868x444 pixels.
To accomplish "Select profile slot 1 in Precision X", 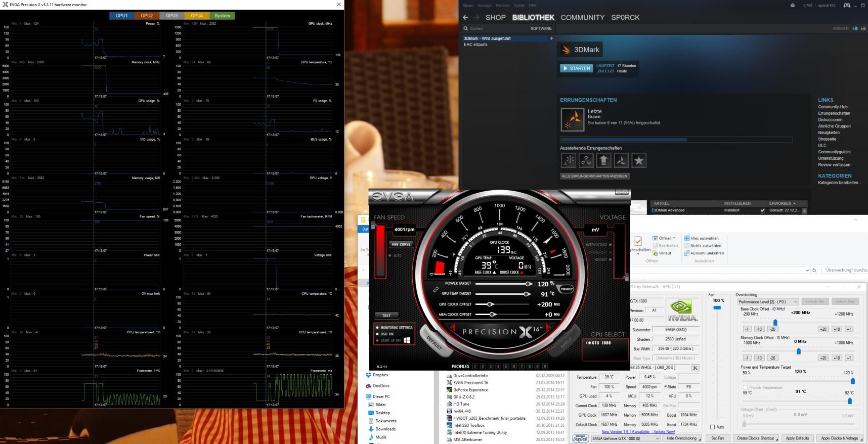I will tap(474, 367).
